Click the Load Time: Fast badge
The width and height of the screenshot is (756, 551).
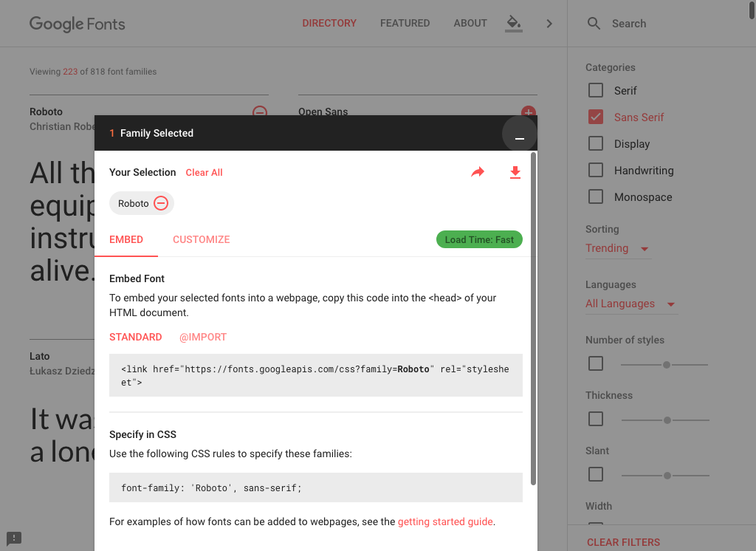tap(479, 240)
